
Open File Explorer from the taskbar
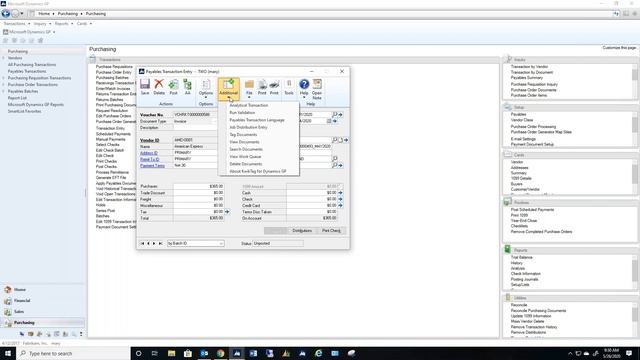171,353
